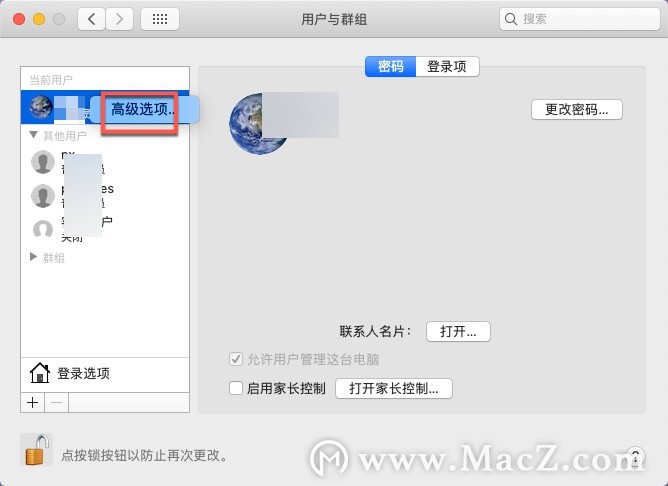The height and width of the screenshot is (486, 668).
Task: Enable the 启用家长控制 checkbox
Action: [x=236, y=388]
